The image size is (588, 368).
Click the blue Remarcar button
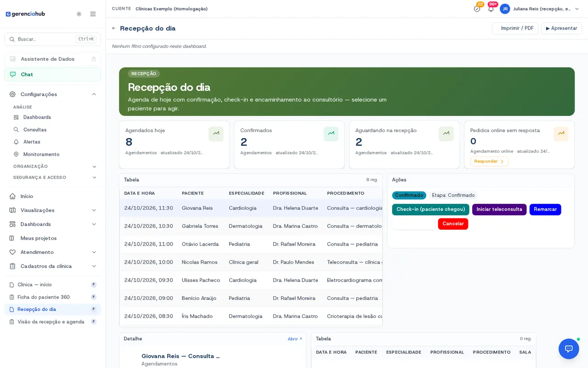(x=545, y=209)
